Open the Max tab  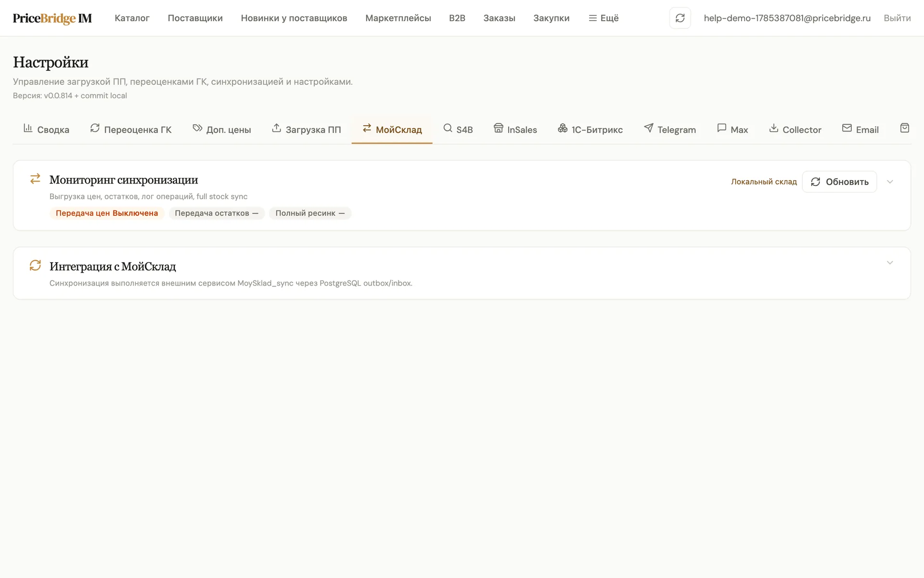coord(732,129)
